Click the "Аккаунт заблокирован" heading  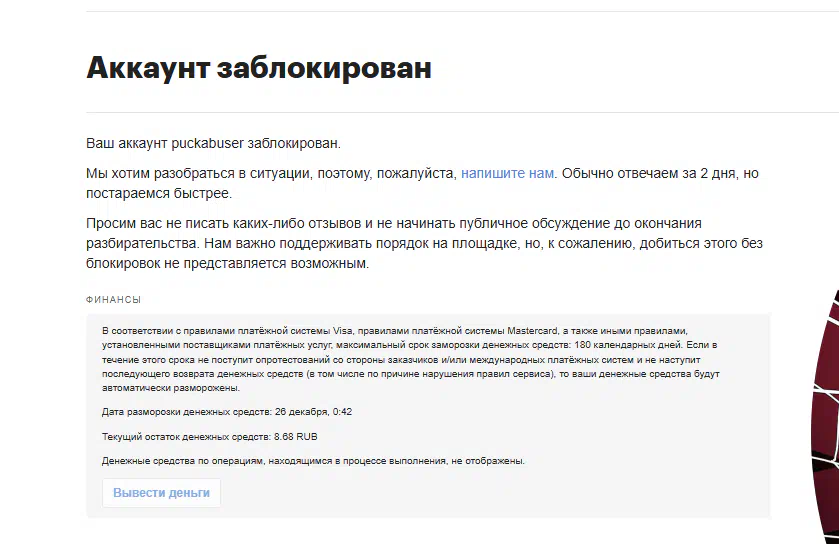(x=259, y=68)
